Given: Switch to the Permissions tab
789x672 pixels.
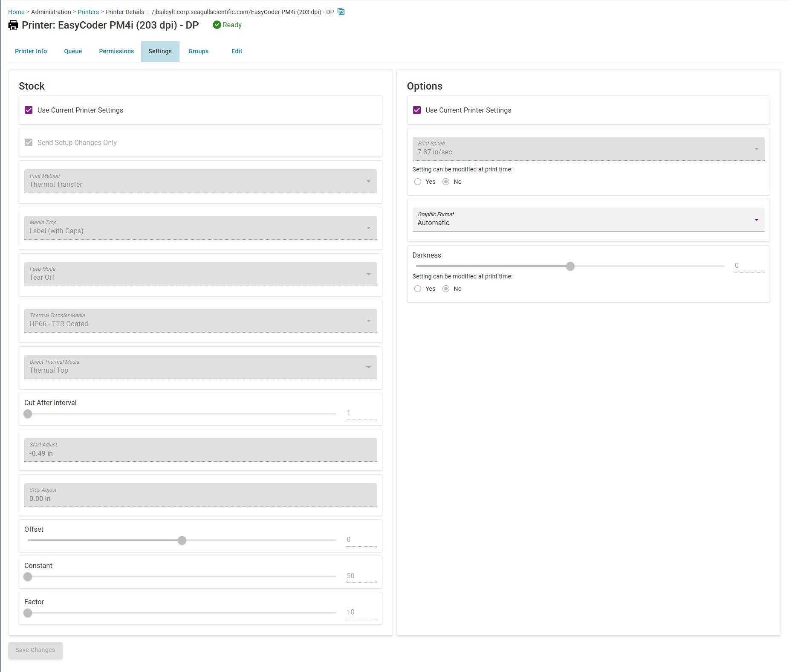Looking at the screenshot, I should (x=116, y=51).
